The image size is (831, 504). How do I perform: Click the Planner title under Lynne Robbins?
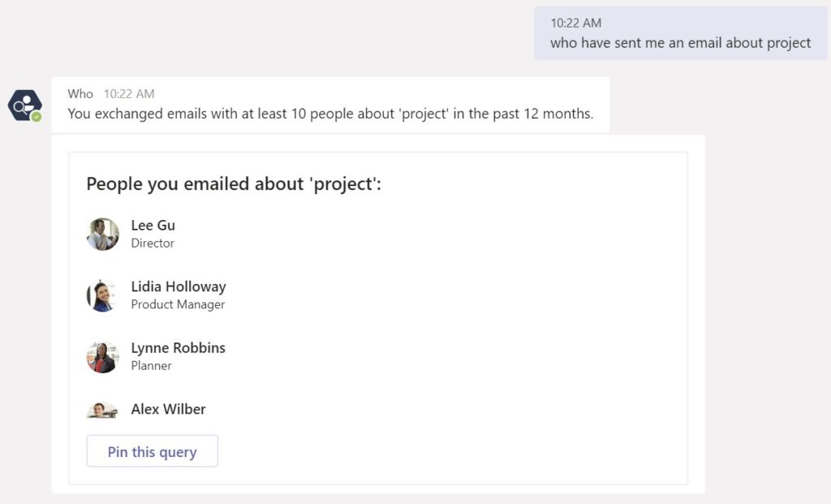[x=151, y=365]
